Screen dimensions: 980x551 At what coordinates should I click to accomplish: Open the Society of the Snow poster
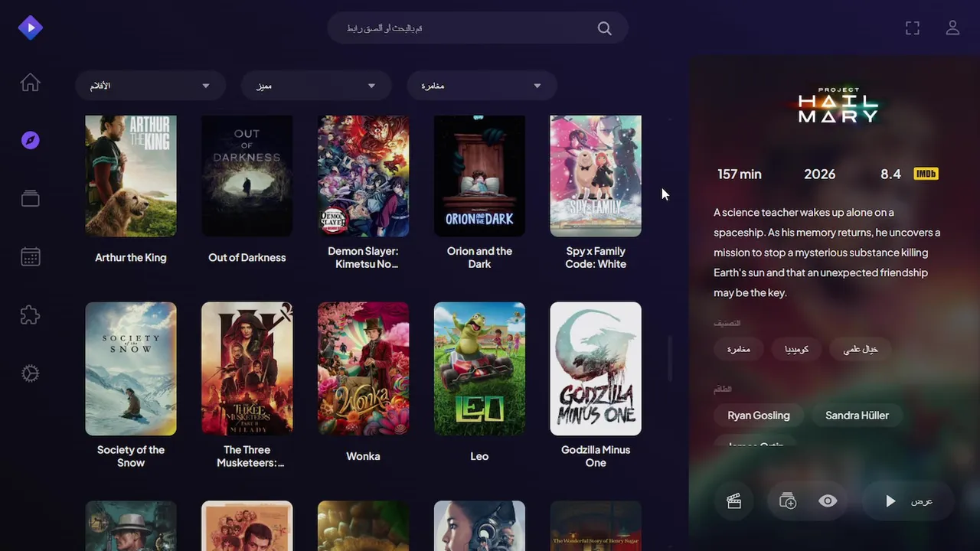click(x=131, y=369)
